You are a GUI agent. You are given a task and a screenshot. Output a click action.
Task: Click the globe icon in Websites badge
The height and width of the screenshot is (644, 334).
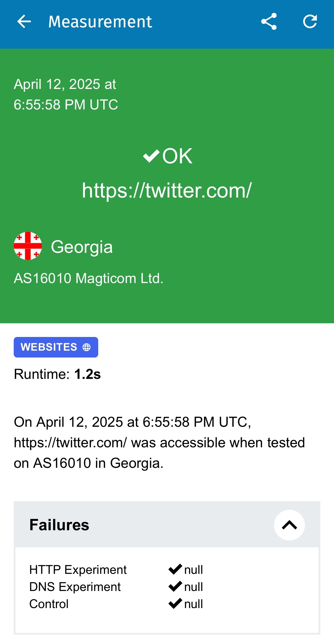(x=86, y=347)
